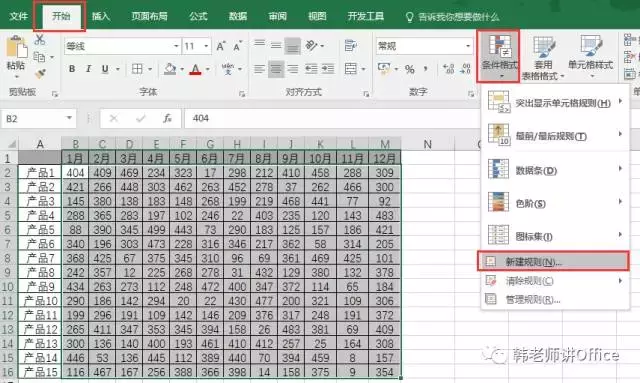The width and height of the screenshot is (640, 383).
Task: Click the Merge and Center icon
Action: click(351, 69)
